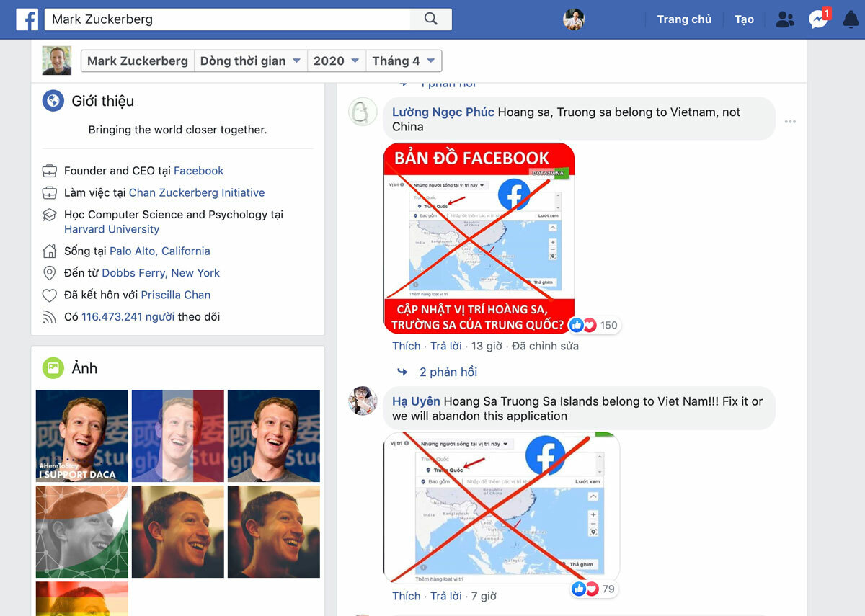Open Harvard University link
Viewport: 865px width, 616px height.
112,229
